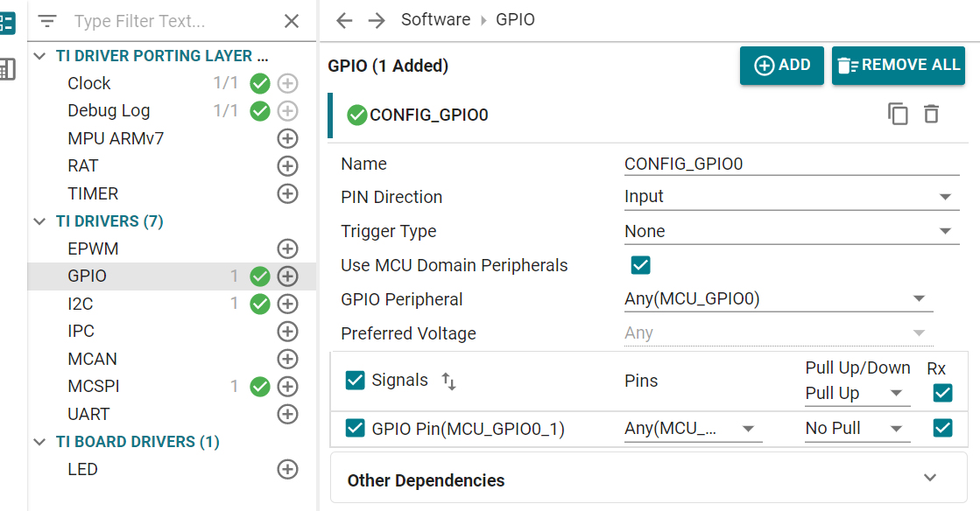Navigate back with the left arrow
This screenshot has height=511, width=980.
[x=343, y=19]
